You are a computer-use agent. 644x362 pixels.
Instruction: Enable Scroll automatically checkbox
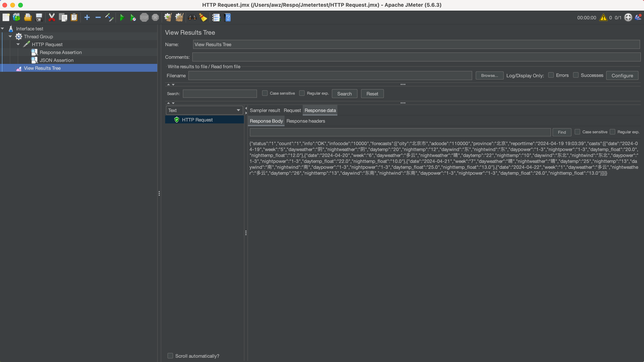170,355
